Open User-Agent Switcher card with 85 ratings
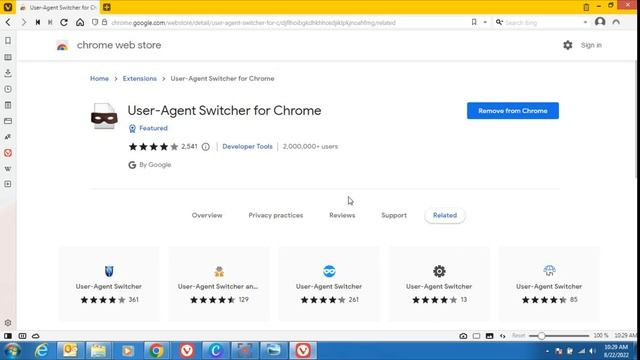Image resolution: width=640 pixels, height=360 pixels. pos(549,283)
